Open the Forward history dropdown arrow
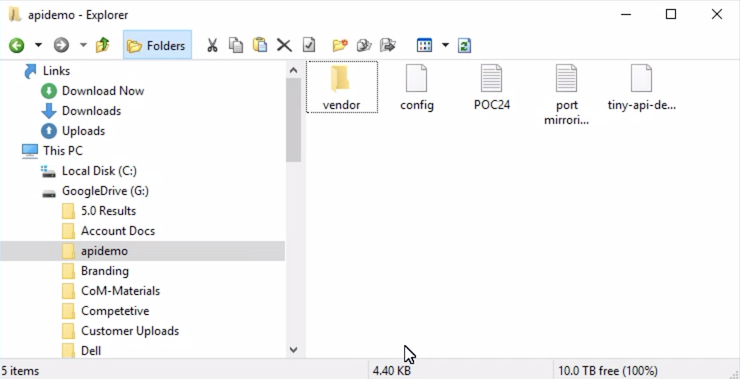 click(83, 45)
